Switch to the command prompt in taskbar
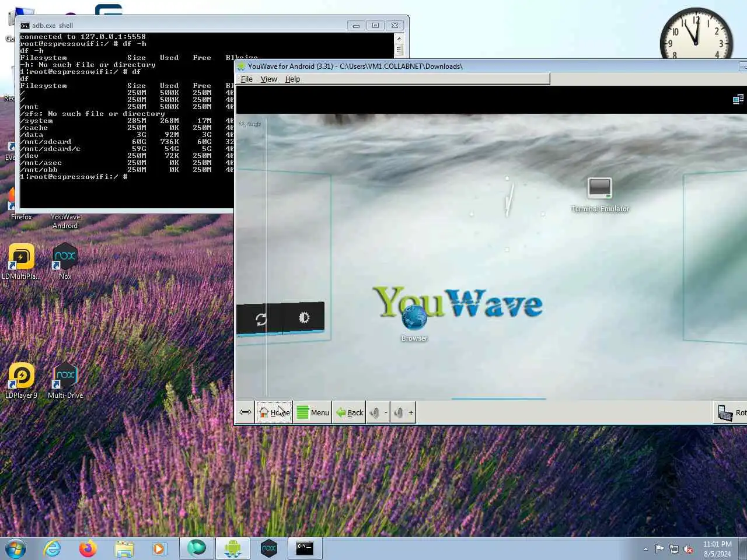747x560 pixels. (305, 548)
